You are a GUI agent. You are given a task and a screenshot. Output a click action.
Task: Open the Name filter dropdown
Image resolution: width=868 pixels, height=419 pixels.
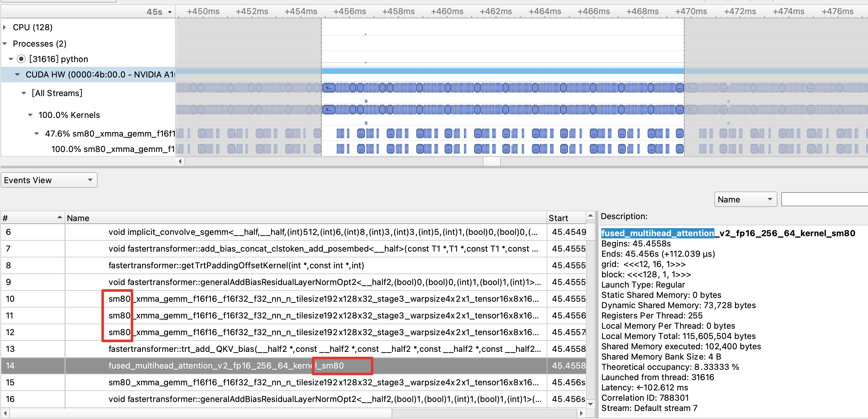click(745, 200)
